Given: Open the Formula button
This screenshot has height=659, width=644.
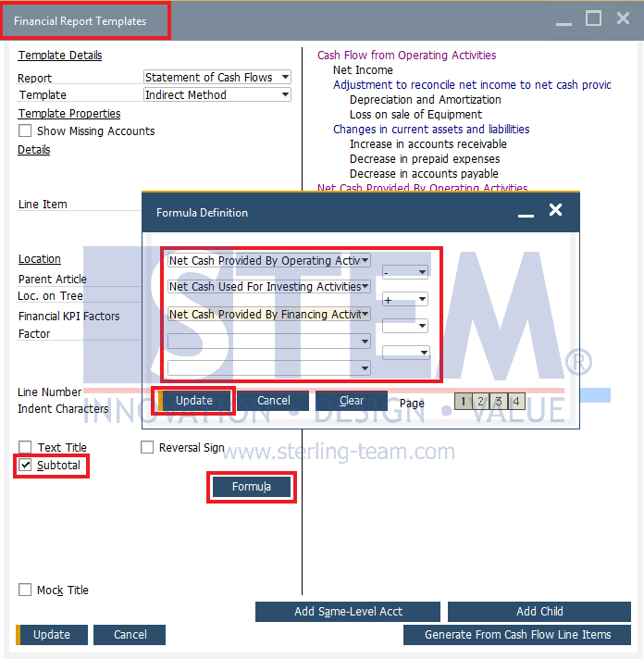Looking at the screenshot, I should click(x=251, y=487).
